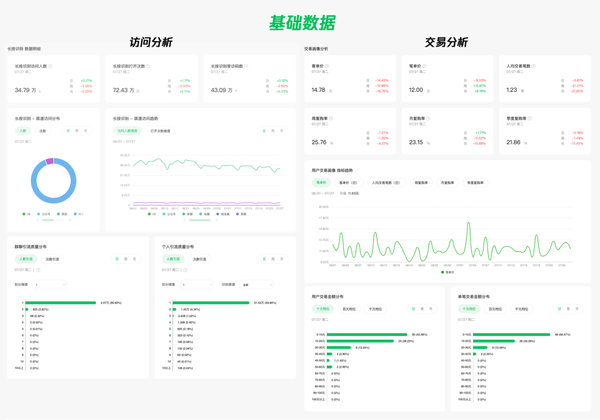Click info icon next to 笔单价 card

coord(425,67)
